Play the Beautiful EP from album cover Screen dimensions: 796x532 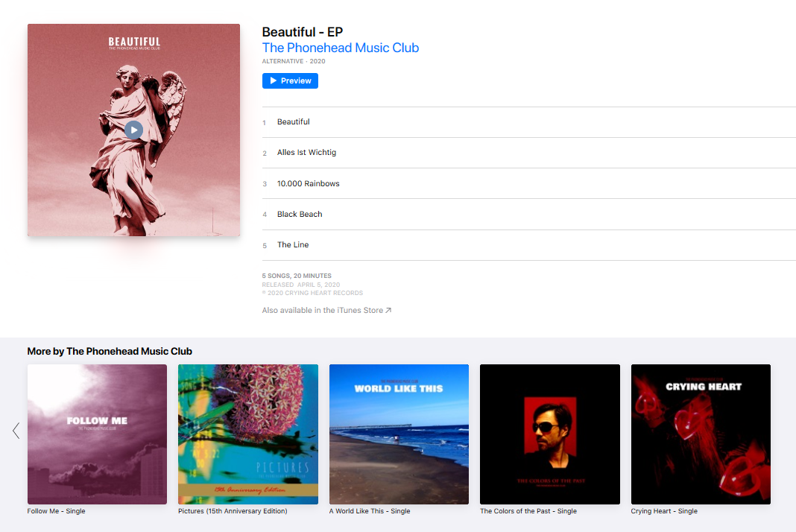click(x=133, y=130)
